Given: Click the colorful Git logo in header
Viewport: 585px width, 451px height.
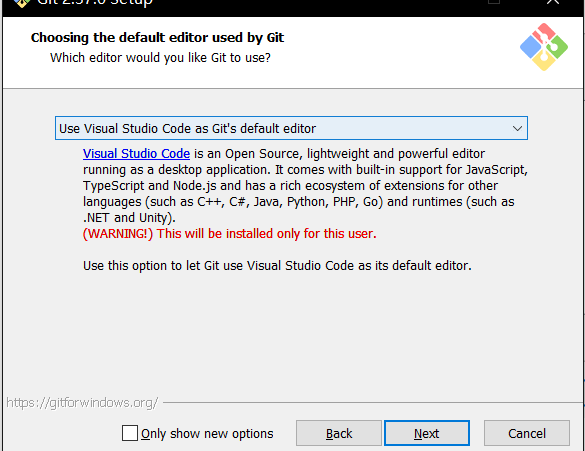Looking at the screenshot, I should point(544,47).
